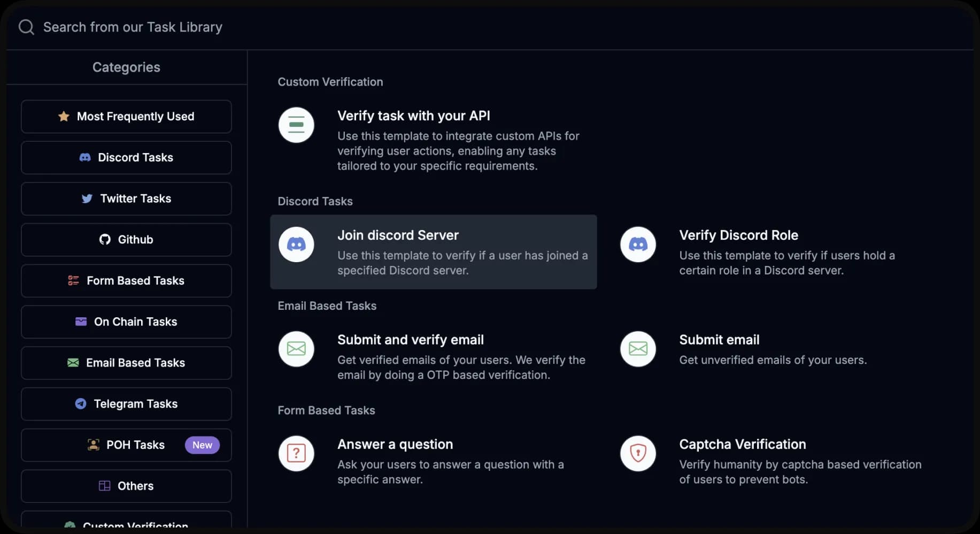Click the Verify task with your API icon

click(296, 125)
